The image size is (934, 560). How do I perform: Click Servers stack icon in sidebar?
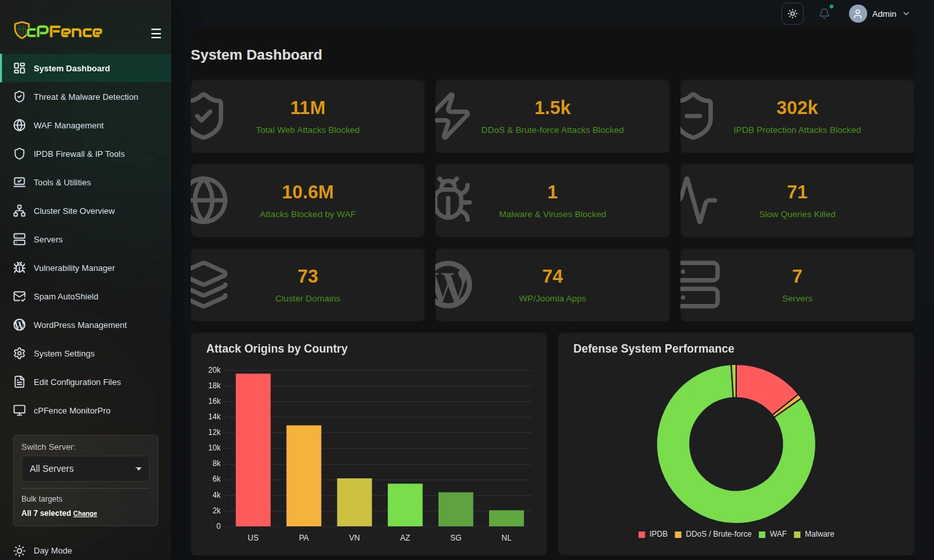(x=19, y=239)
